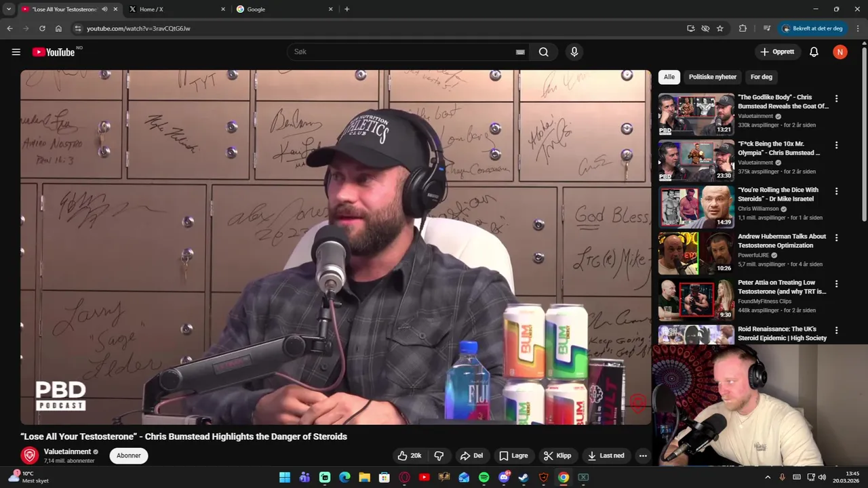Open the notifications bell
The width and height of the screenshot is (868, 488).
814,52
